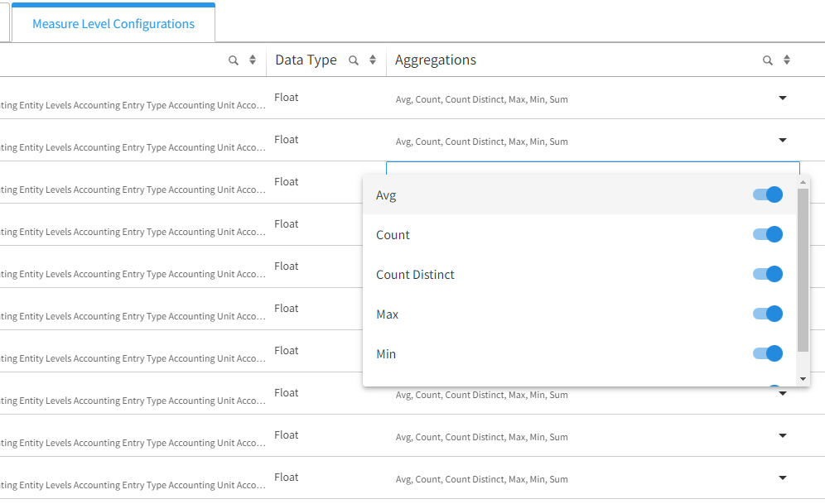Disable the Avg aggregation toggle

(768, 194)
